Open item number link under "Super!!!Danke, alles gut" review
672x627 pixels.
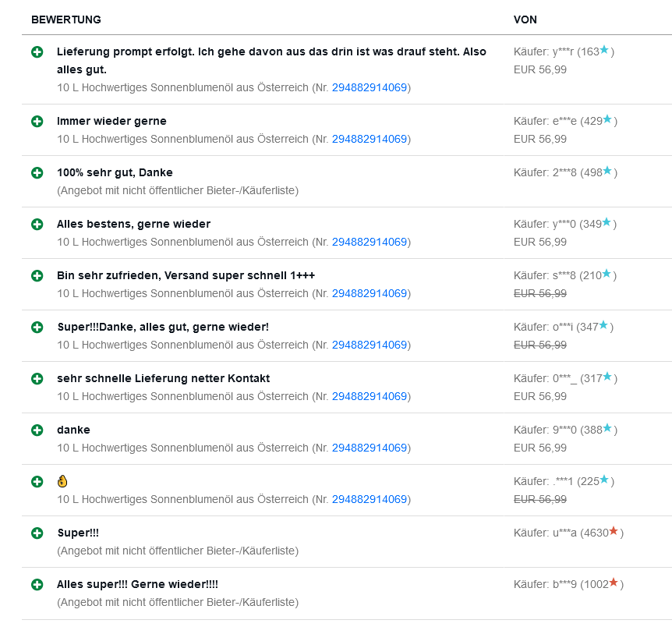click(x=370, y=345)
